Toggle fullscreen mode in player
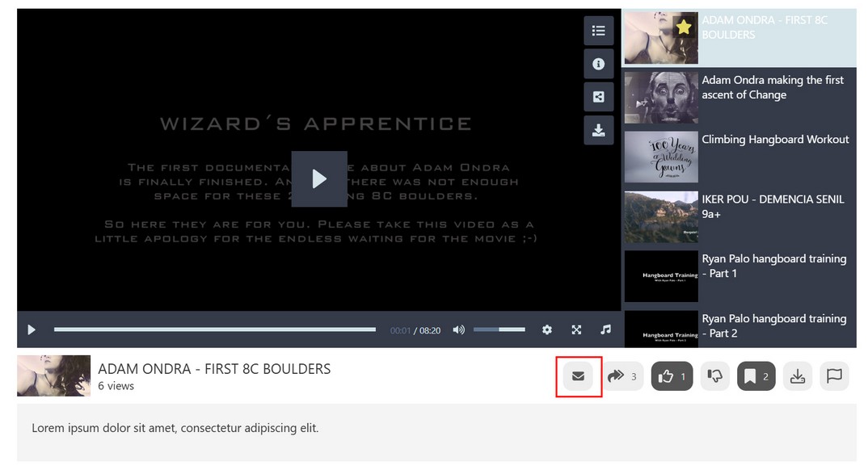This screenshot has height=474, width=868. click(576, 329)
